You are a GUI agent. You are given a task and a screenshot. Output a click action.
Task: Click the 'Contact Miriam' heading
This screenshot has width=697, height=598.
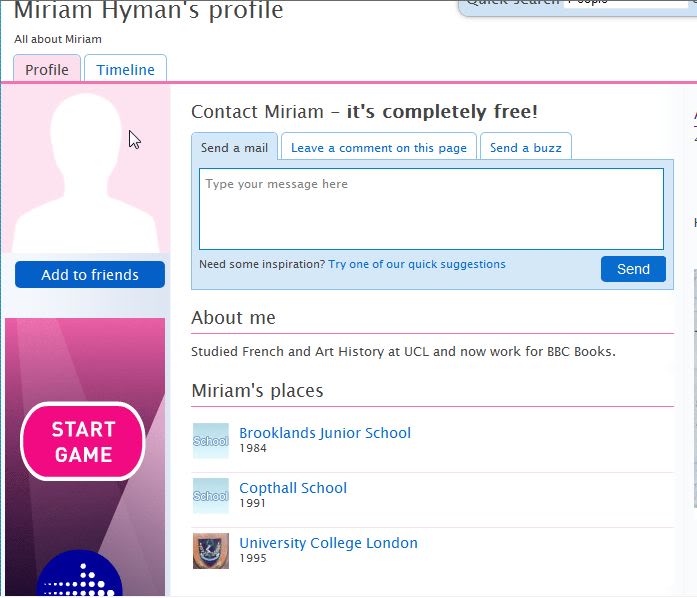click(x=365, y=112)
